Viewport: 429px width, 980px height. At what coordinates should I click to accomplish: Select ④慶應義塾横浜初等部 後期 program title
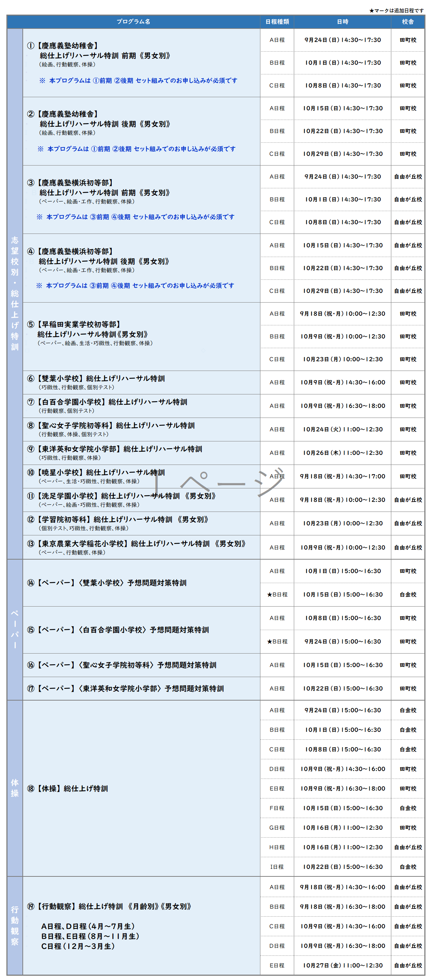[x=98, y=256]
